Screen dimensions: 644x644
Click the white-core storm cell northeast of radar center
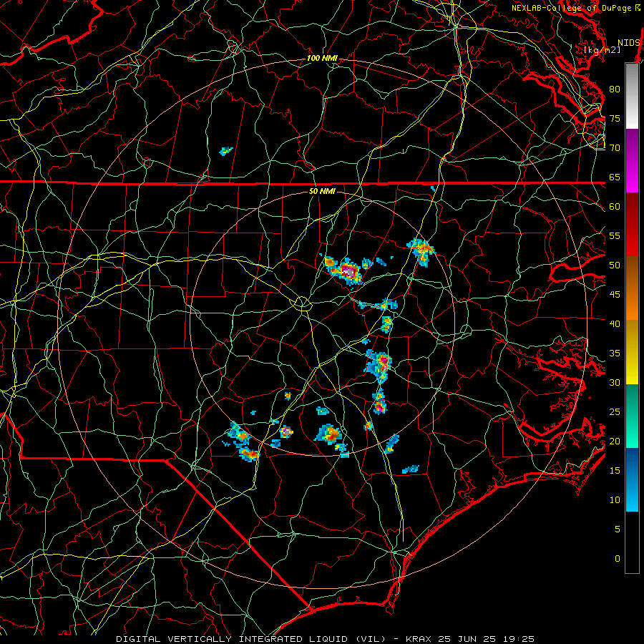[x=348, y=271]
